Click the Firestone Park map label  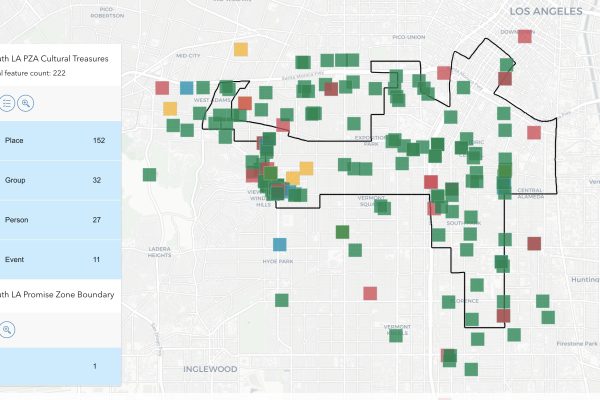pos(577,344)
